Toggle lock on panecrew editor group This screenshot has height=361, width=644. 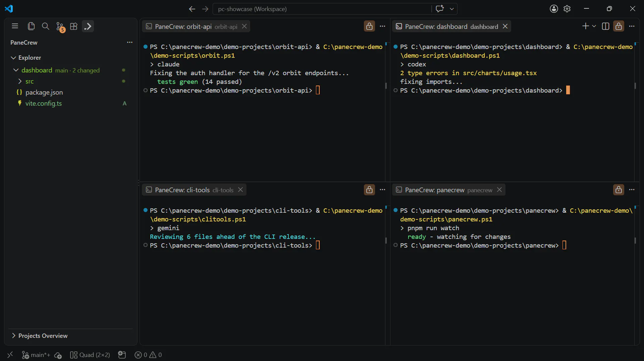[x=619, y=190]
